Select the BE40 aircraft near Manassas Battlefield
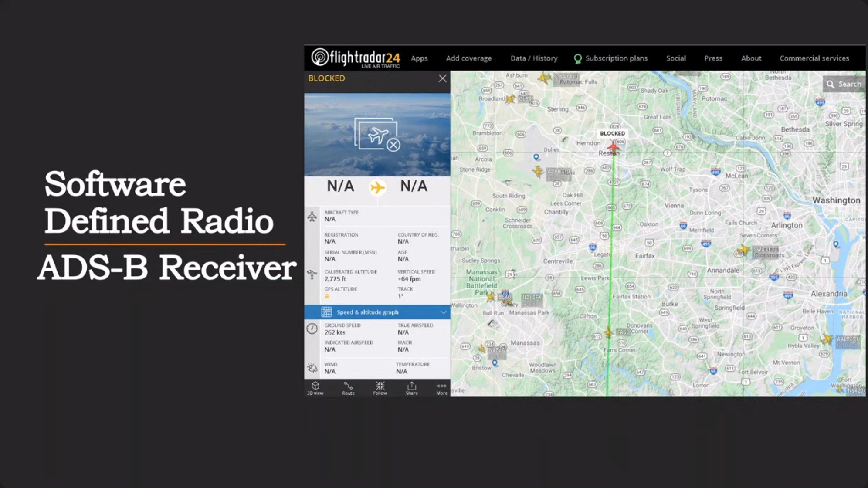The image size is (868, 488). click(x=491, y=297)
